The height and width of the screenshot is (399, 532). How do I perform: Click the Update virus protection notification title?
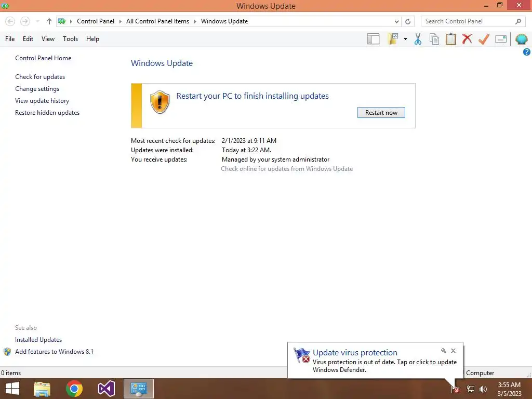[355, 353]
